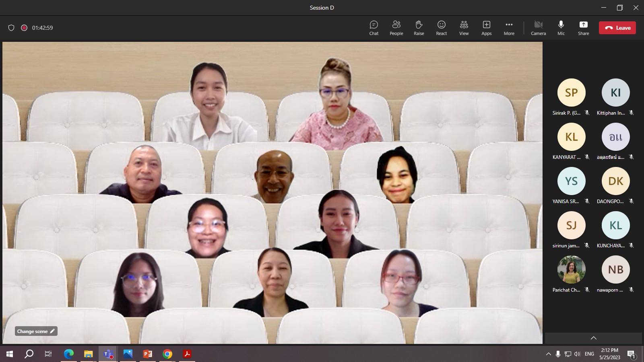Click the 01:42:59 meeting timer
Image resolution: width=644 pixels, height=362 pixels.
[x=42, y=28]
